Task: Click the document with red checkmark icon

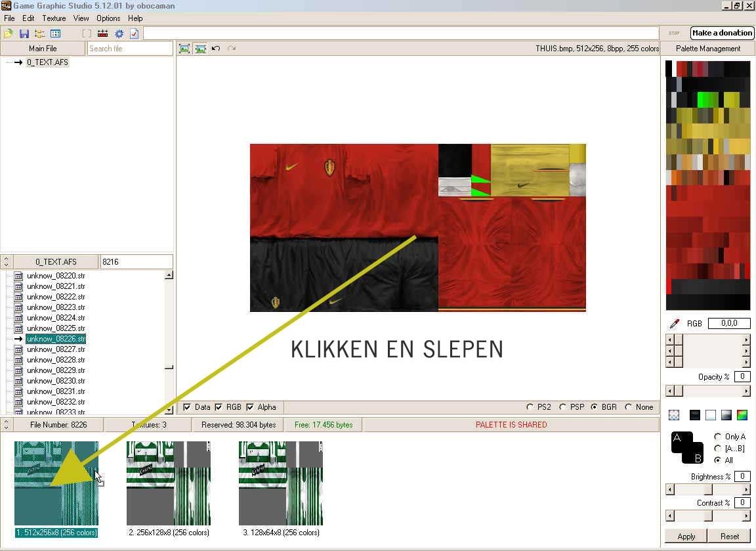Action: pos(135,33)
